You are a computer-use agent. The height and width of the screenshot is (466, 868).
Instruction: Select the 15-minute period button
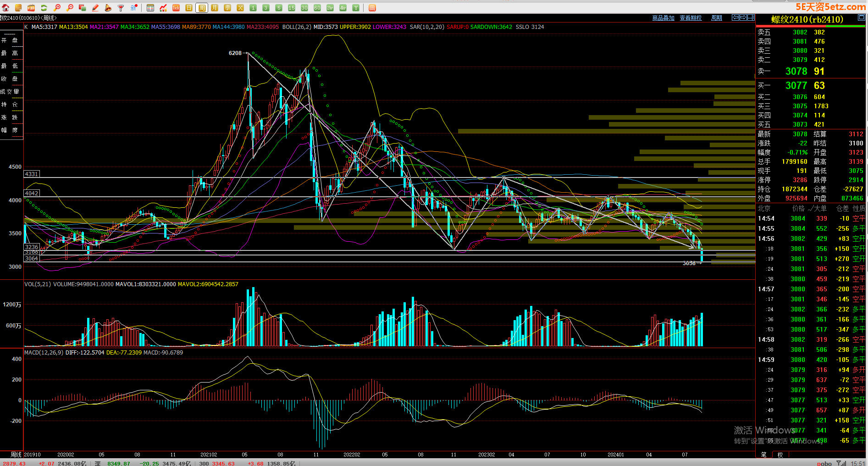(x=292, y=8)
